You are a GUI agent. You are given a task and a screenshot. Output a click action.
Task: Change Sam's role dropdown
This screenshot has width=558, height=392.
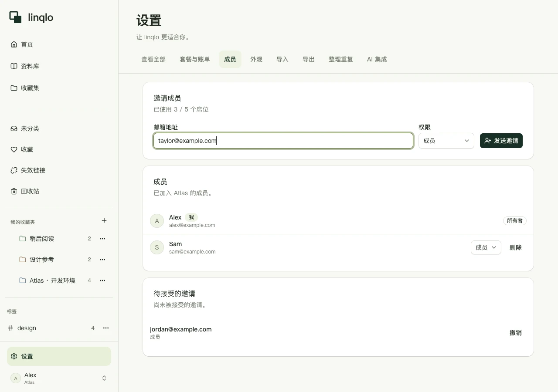pyautogui.click(x=486, y=247)
